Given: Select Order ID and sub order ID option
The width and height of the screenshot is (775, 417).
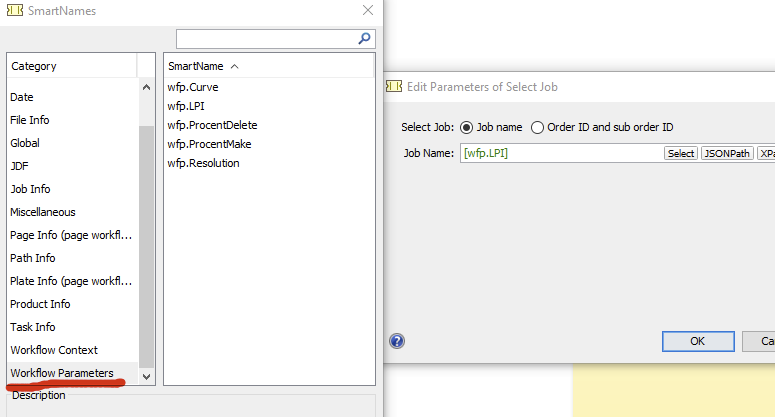Looking at the screenshot, I should coord(538,127).
